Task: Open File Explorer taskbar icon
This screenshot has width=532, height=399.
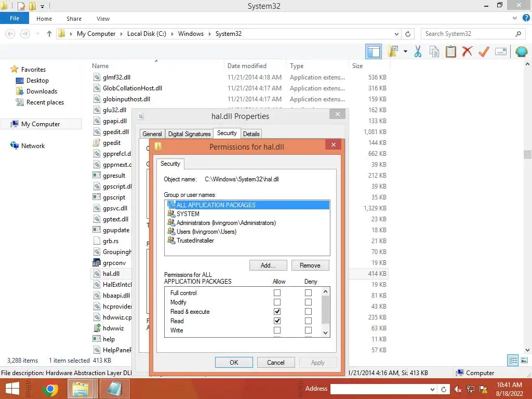Action: click(x=81, y=389)
